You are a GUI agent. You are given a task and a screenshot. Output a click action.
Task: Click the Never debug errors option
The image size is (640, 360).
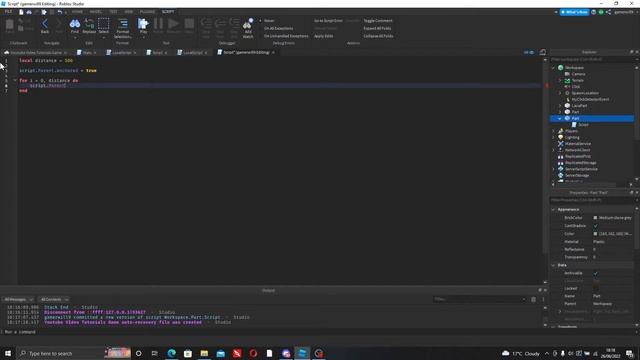pos(269,20)
